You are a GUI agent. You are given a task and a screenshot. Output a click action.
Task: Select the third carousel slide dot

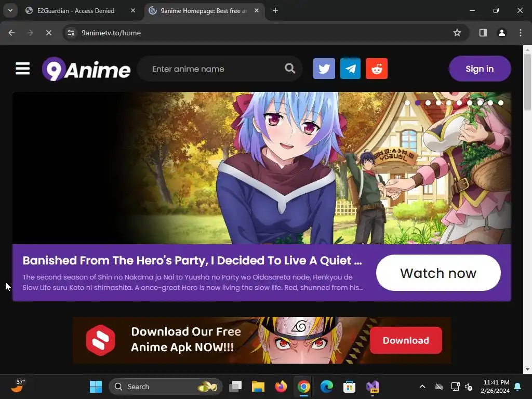coord(428,103)
